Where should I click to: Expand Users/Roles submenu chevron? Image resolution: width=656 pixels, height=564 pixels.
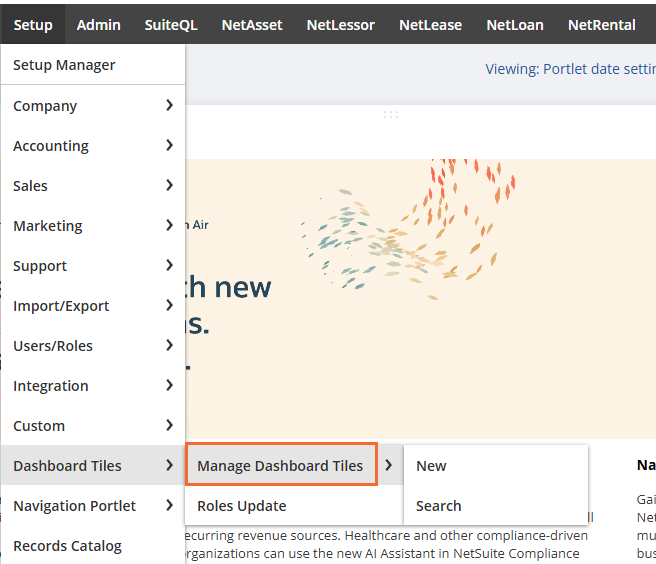coord(169,345)
